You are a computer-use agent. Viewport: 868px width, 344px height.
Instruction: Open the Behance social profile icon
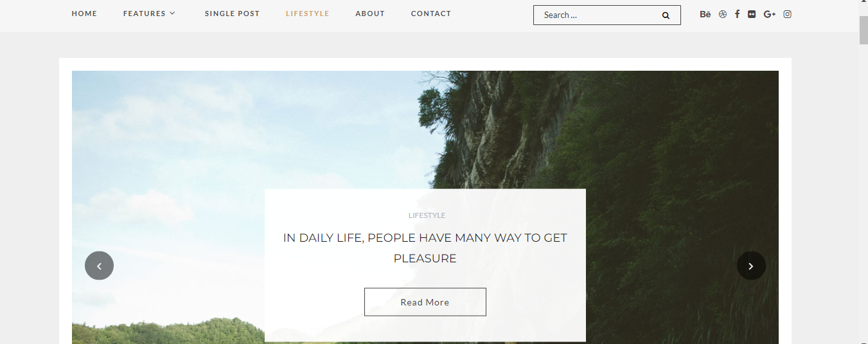(x=705, y=14)
